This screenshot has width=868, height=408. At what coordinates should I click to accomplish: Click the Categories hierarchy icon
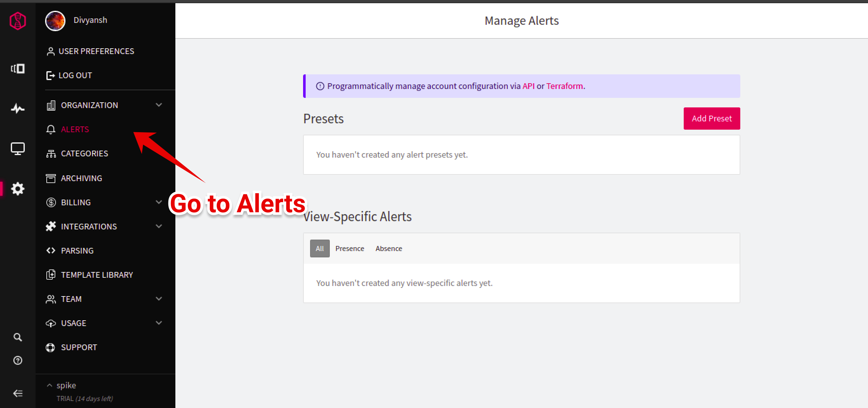point(51,153)
